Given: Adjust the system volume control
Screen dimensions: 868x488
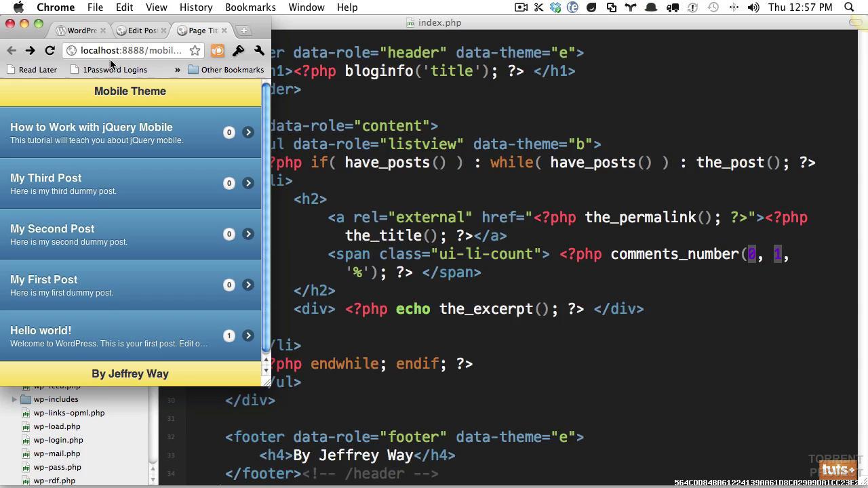Looking at the screenshot, I should (x=753, y=7).
